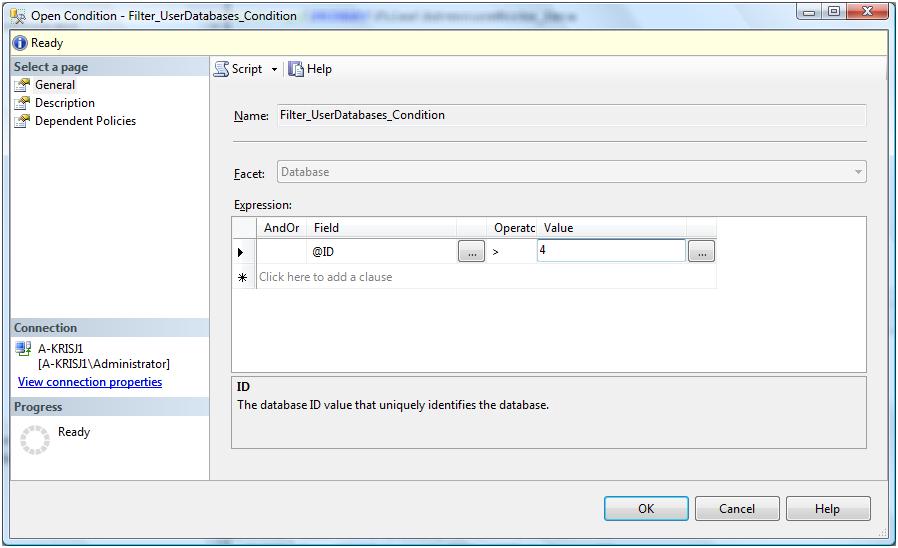This screenshot has height=548, width=898.
Task: Select the General page
Action: (55, 85)
